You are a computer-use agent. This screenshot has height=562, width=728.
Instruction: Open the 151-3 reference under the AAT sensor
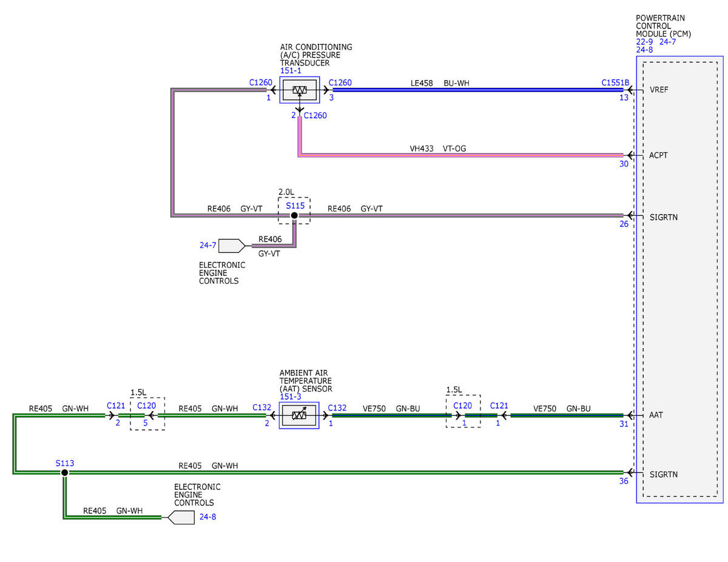pyautogui.click(x=291, y=396)
